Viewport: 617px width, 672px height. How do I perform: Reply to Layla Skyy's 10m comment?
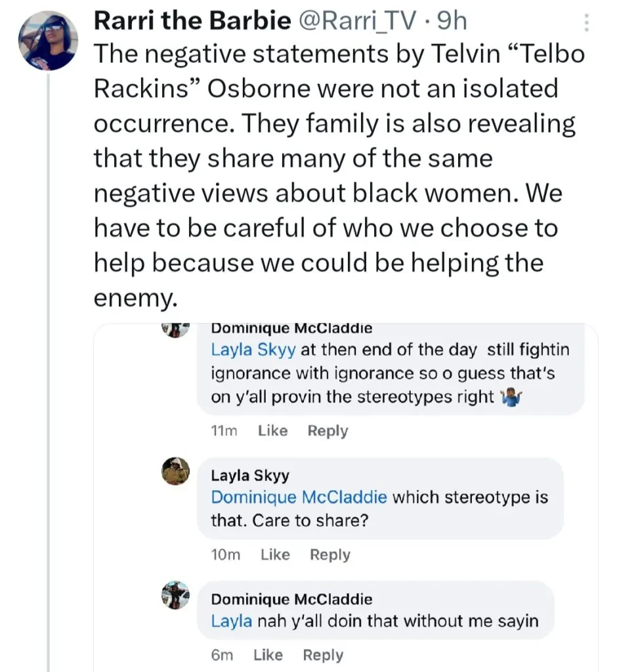coord(330,555)
